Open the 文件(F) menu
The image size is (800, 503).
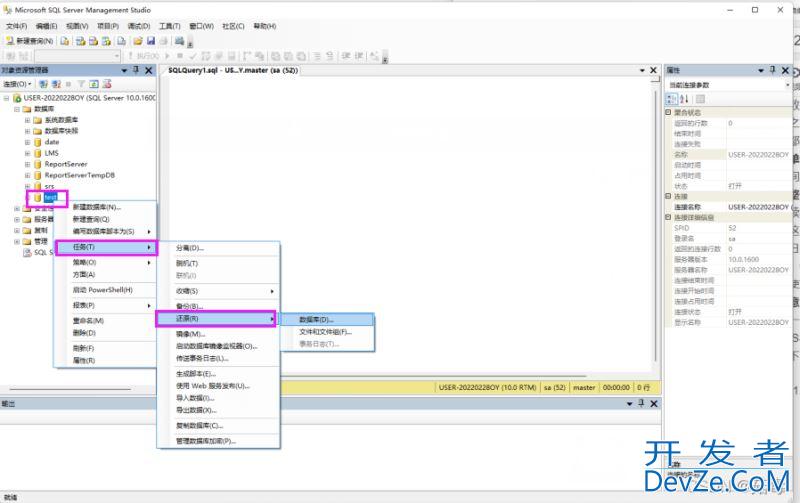tap(16, 26)
